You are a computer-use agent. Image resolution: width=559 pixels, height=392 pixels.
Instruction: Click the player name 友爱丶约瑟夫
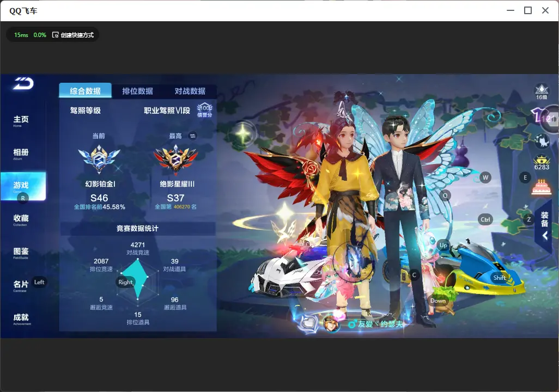tap(380, 324)
